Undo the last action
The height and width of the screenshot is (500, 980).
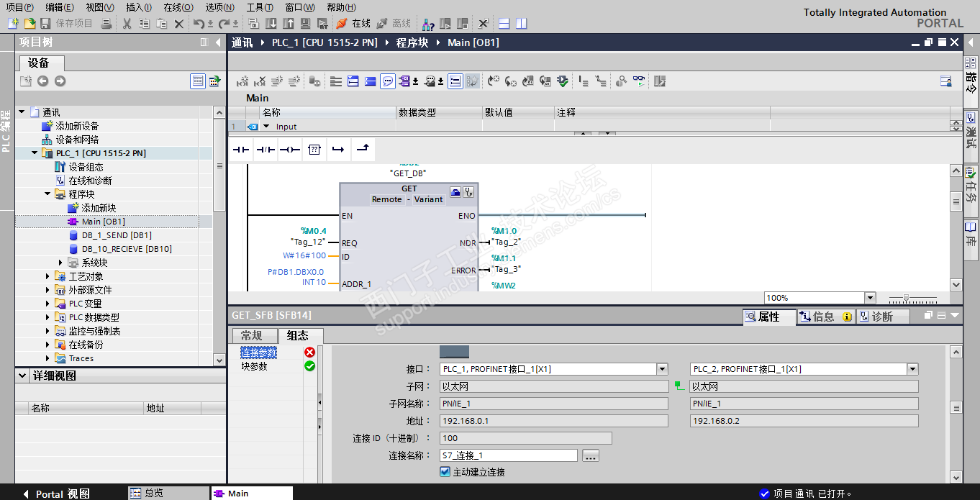tap(199, 24)
